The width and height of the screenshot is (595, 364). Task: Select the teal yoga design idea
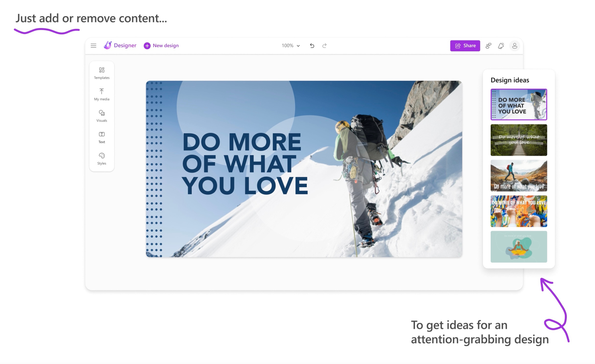(519, 247)
